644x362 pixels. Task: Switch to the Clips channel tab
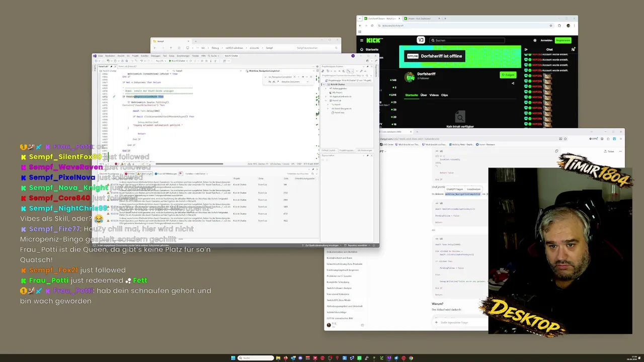click(445, 95)
